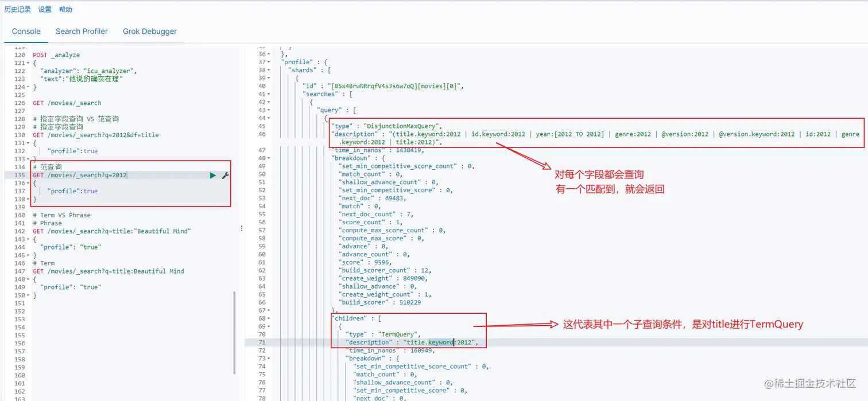Screen dimensions: 868x401
Task: Collapse the "shards" array at response line 38
Action: point(269,70)
